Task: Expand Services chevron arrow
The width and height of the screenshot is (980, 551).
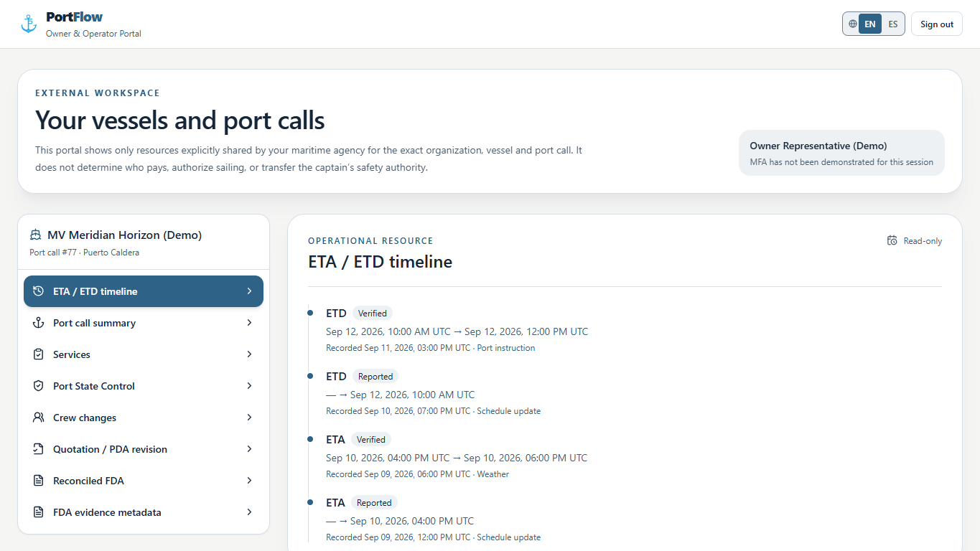Action: (x=249, y=354)
